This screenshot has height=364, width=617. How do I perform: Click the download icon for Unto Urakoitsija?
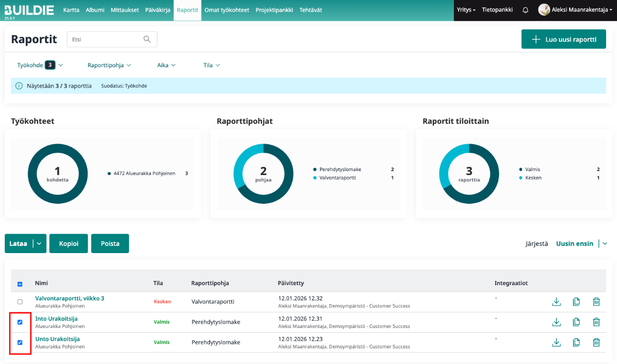[556, 342]
